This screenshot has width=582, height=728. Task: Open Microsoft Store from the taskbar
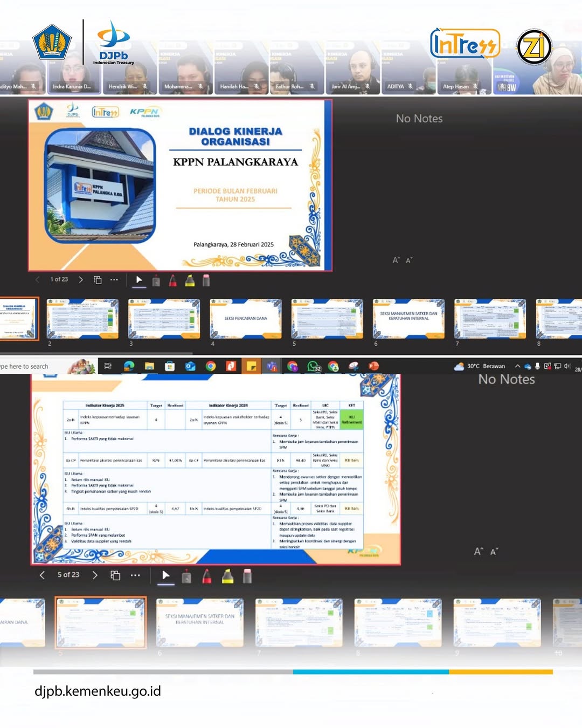coord(170,366)
